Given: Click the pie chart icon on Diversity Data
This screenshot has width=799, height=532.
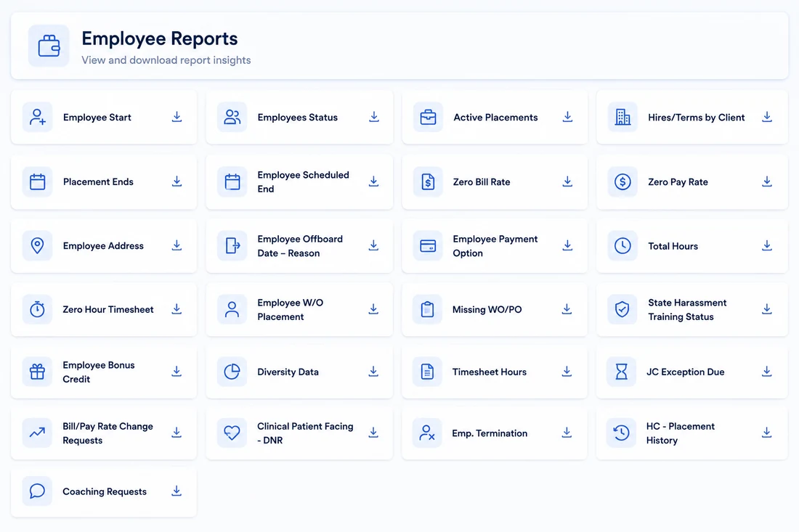Looking at the screenshot, I should [232, 372].
